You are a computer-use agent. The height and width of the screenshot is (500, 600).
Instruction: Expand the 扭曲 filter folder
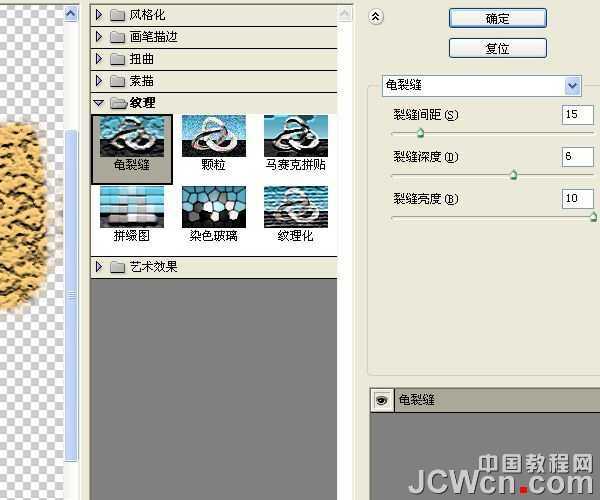click(100, 59)
